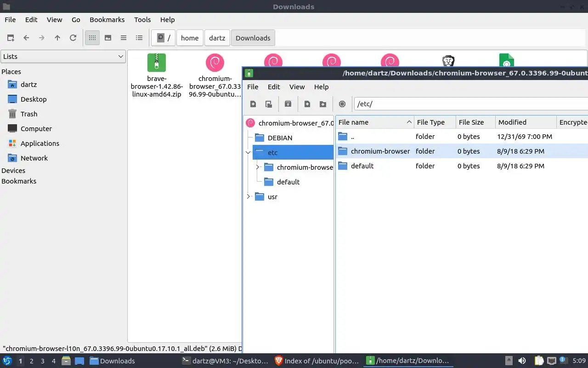588x368 pixels.
Task: Sort by File name column
Action: 375,122
